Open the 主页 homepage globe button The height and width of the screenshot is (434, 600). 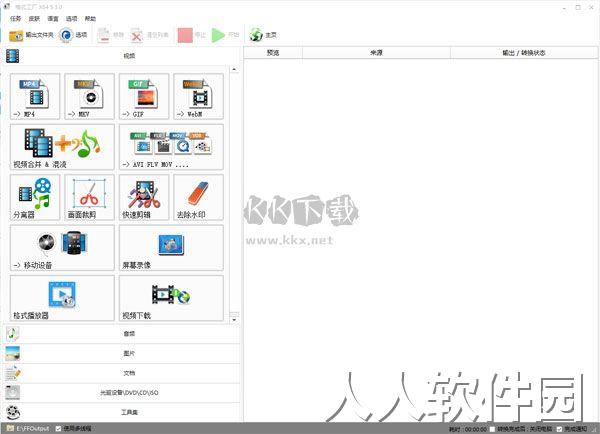pos(262,35)
